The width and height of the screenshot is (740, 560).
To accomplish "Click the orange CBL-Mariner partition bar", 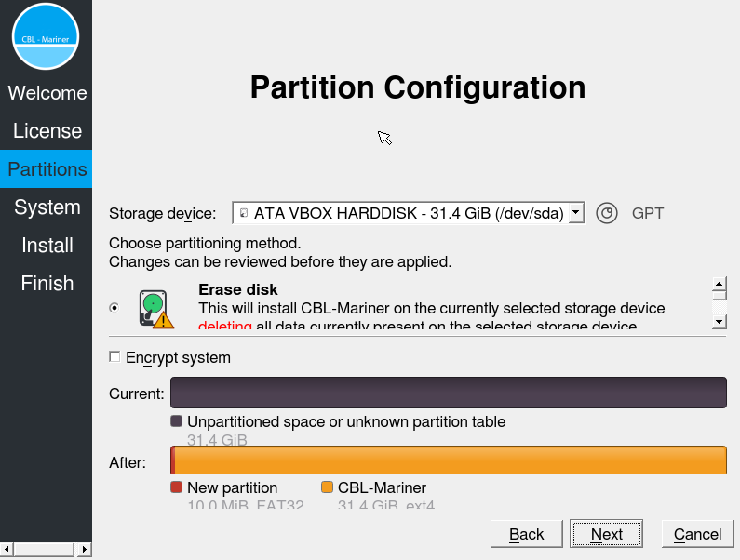I will [x=451, y=460].
